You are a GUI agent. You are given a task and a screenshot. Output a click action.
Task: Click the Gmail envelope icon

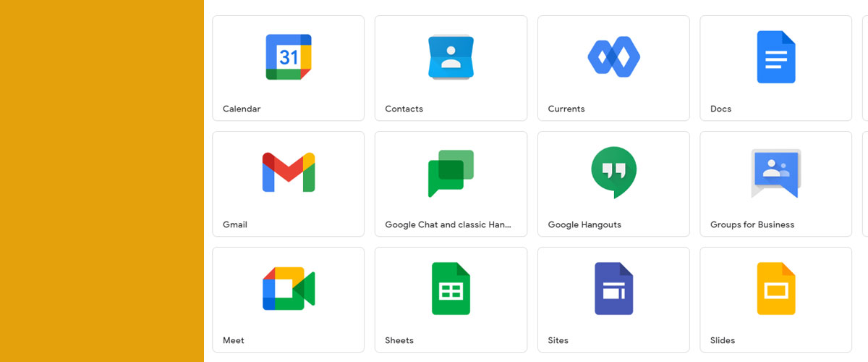[x=289, y=172]
